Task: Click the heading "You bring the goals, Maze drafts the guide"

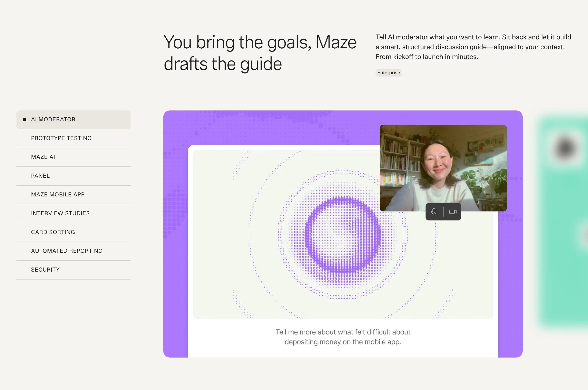Action: [260, 53]
